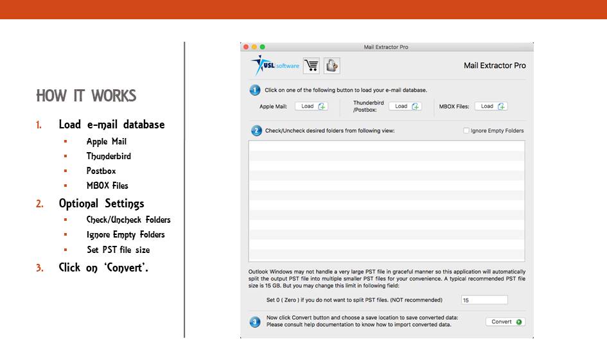Click 'Set PST file size' bullet
The width and height of the screenshot is (607, 364).
click(x=118, y=250)
